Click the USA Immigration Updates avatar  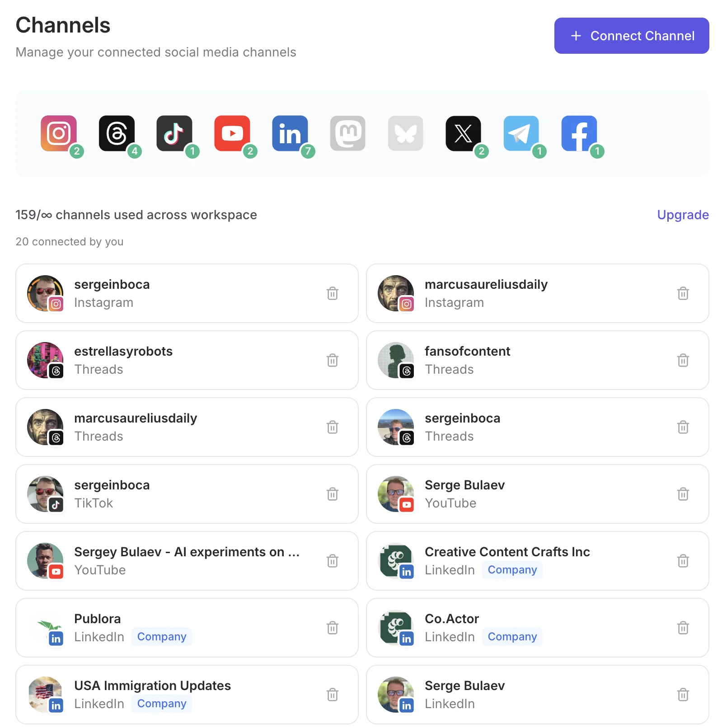click(x=45, y=695)
